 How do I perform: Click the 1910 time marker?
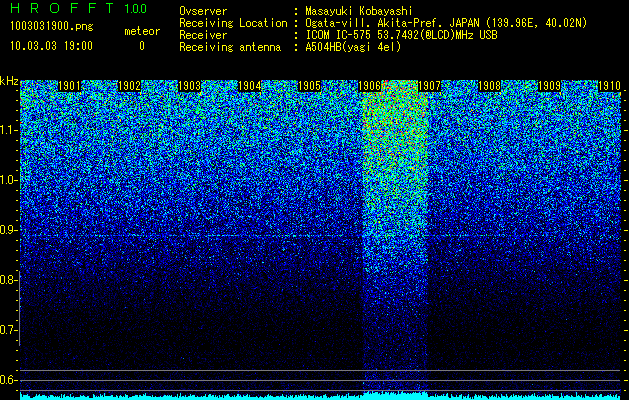click(x=609, y=86)
